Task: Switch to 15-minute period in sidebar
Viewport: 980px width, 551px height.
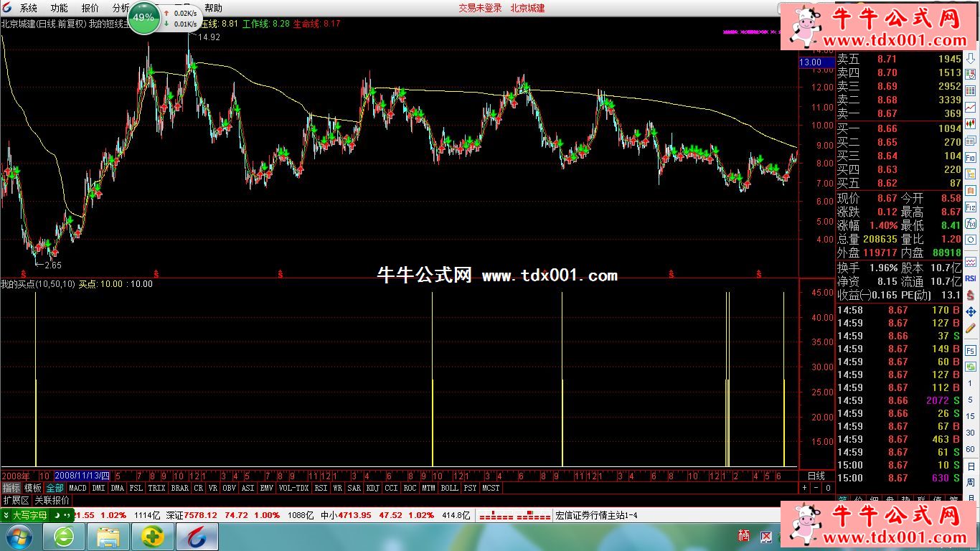Action: pos(971,415)
